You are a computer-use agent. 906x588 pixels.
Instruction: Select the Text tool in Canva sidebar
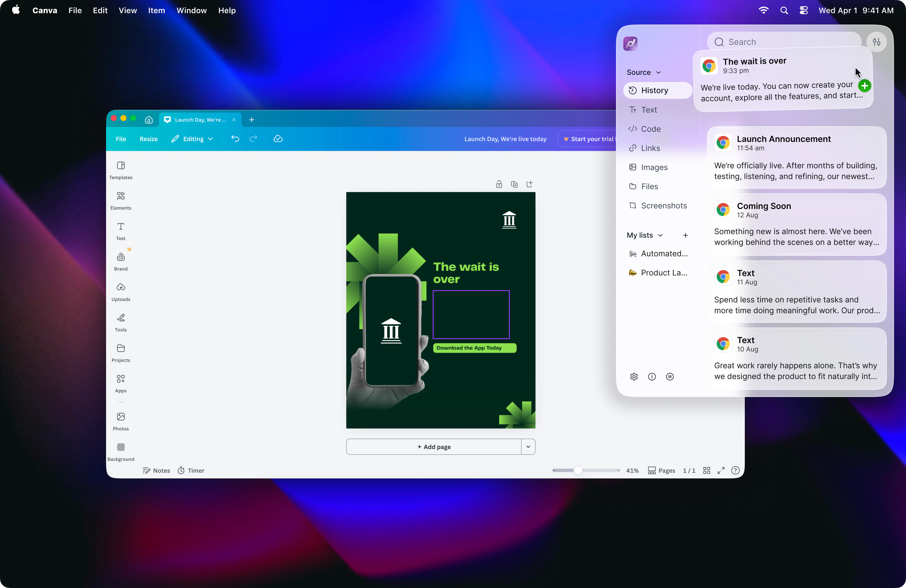click(x=121, y=231)
